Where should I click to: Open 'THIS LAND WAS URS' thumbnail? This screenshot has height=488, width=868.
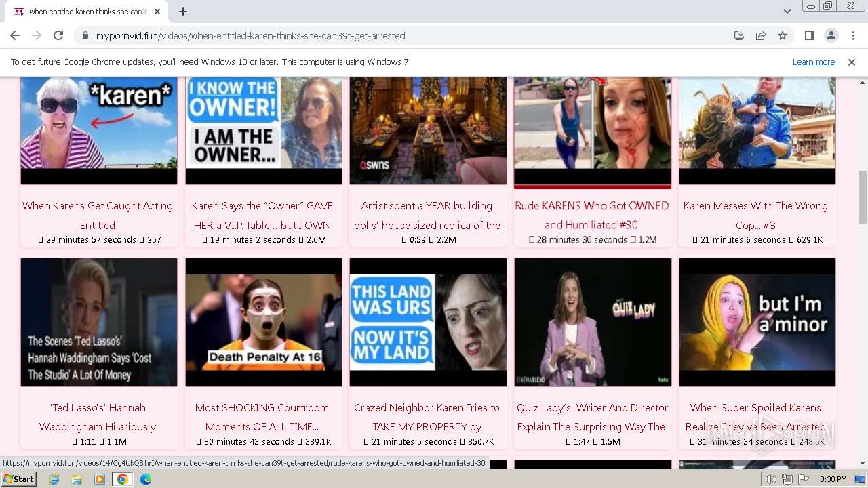click(428, 322)
